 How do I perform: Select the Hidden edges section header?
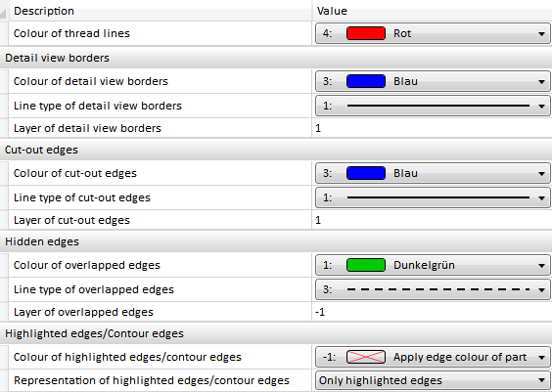[x=276, y=241]
